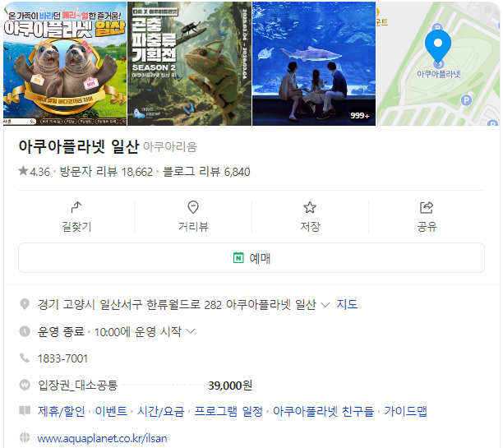The image size is (503, 448).
Task: Expand the address details chevron
Action: pos(325,304)
